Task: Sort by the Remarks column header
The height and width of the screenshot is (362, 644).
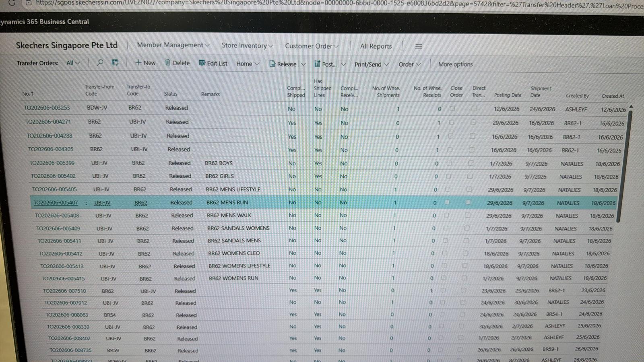Action: coord(211,94)
